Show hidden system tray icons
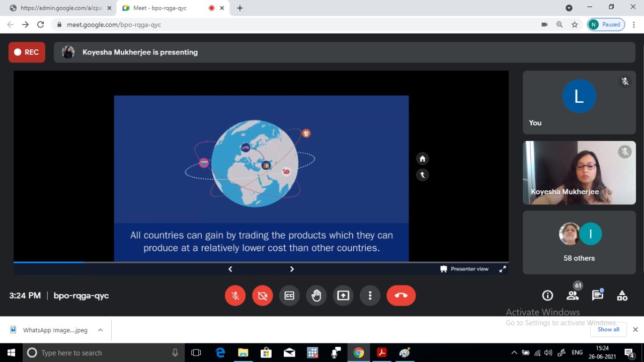 (x=514, y=353)
